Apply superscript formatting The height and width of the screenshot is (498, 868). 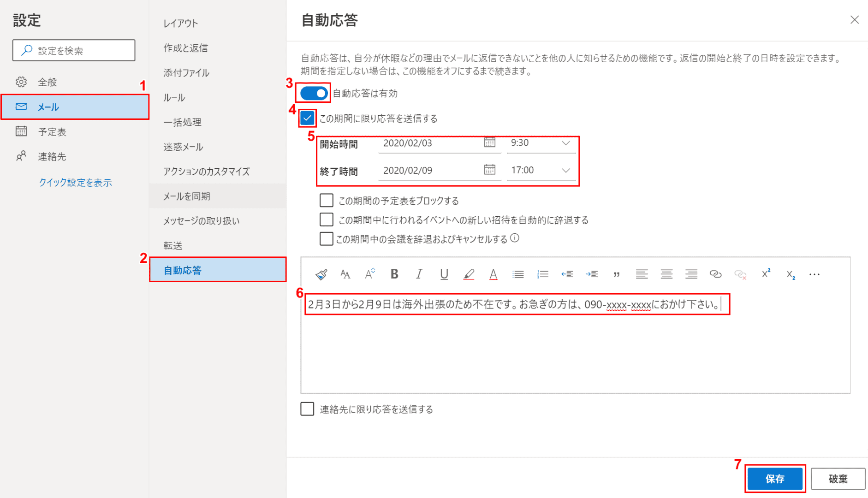click(x=766, y=273)
